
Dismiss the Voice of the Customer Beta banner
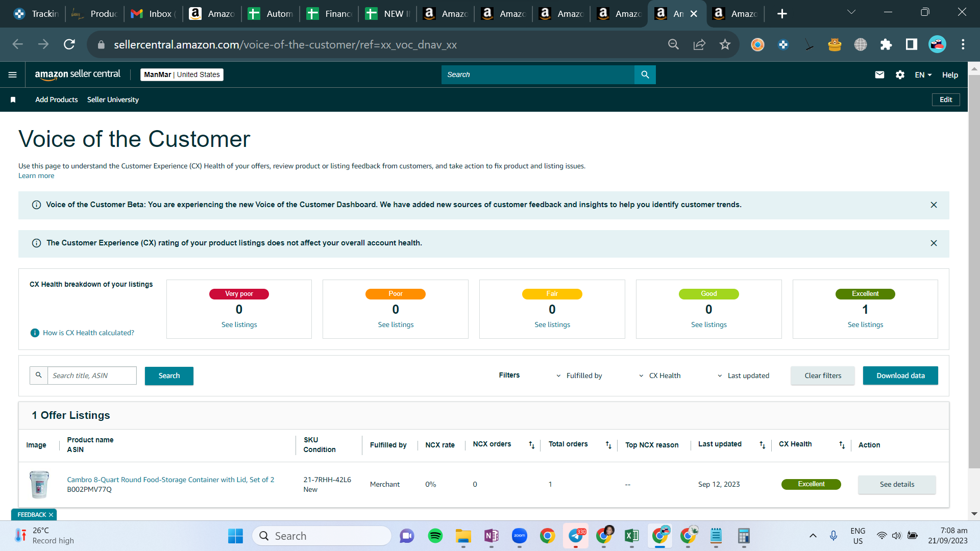coord(934,205)
